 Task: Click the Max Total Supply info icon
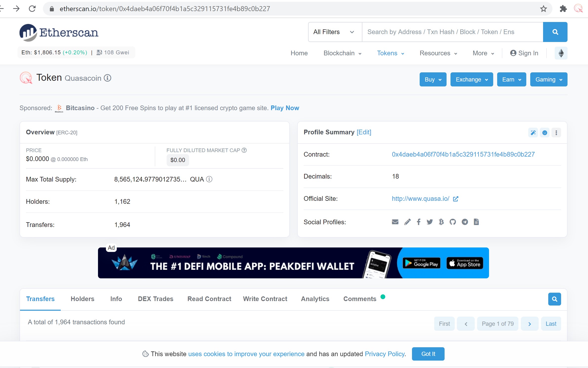tap(209, 179)
